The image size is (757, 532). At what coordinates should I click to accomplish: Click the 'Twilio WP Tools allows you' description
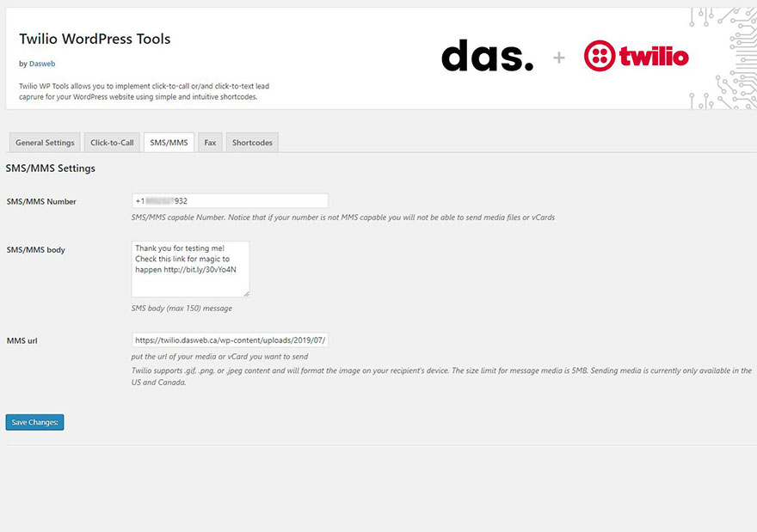tap(144, 92)
